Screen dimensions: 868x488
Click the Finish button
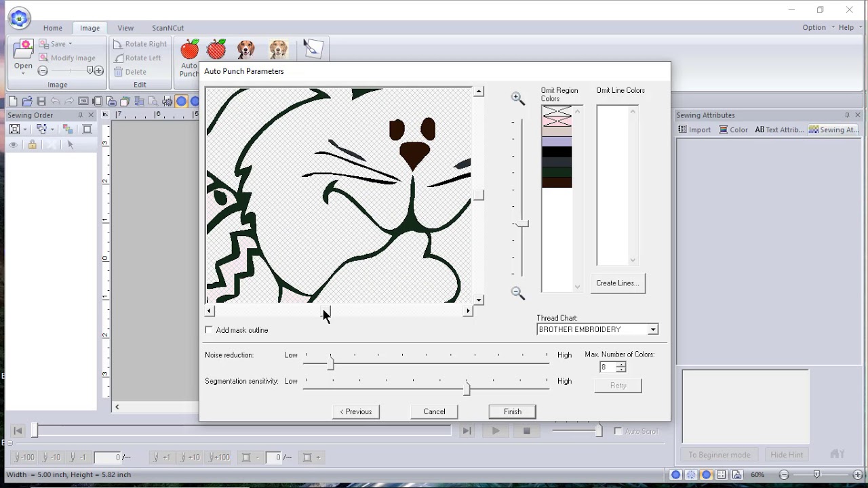(513, 411)
